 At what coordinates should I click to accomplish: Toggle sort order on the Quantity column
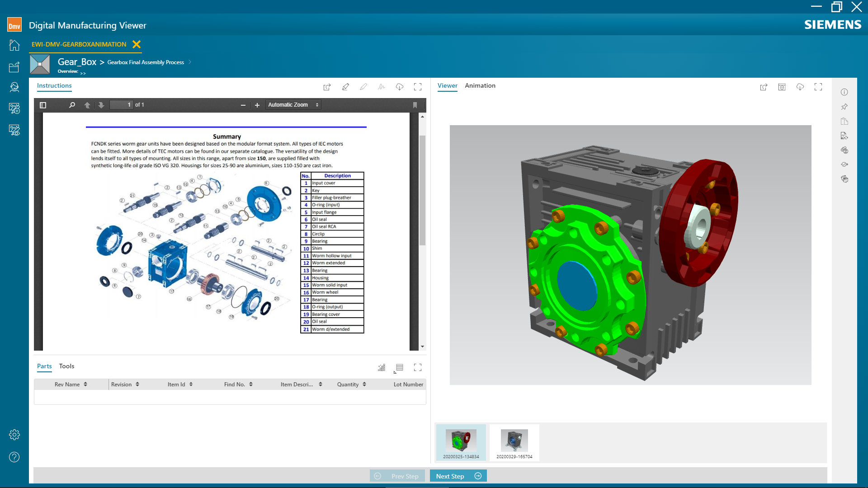364,384
